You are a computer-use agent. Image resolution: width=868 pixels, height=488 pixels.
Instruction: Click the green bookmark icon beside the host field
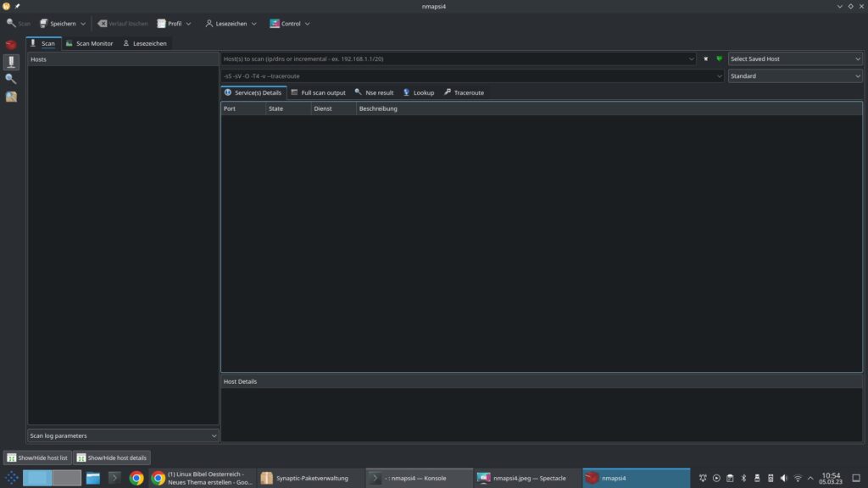(719, 58)
